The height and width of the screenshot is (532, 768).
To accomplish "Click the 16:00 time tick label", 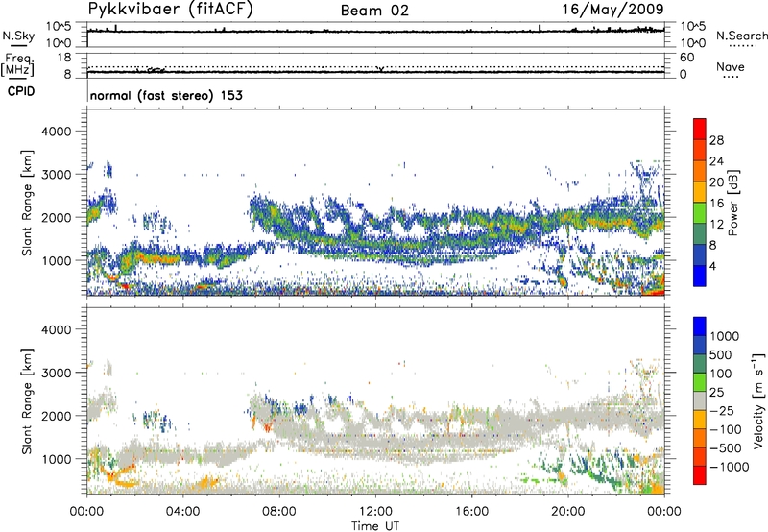I will (x=471, y=512).
